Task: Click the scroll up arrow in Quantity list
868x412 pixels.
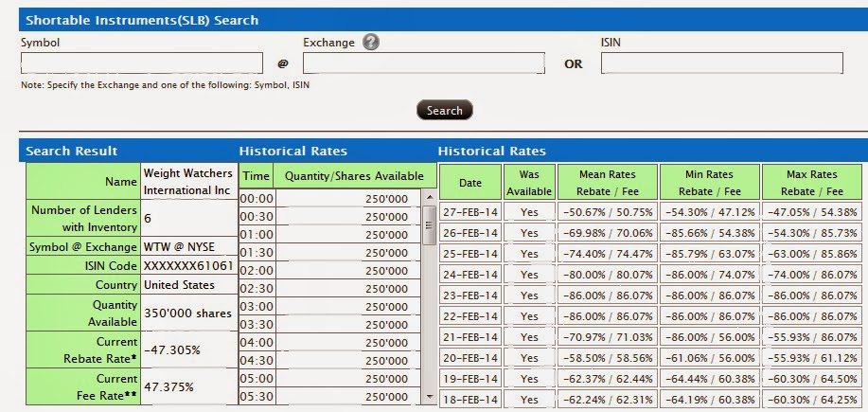Action: tap(430, 197)
